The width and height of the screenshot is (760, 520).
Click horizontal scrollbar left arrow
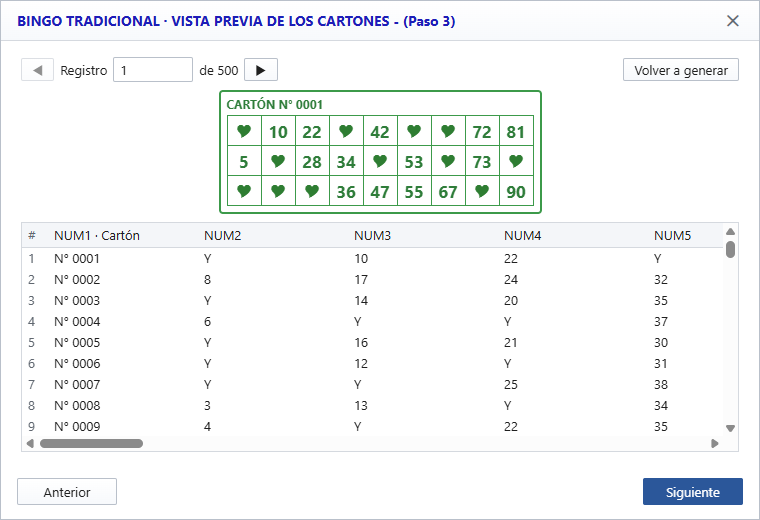pyautogui.click(x=30, y=443)
